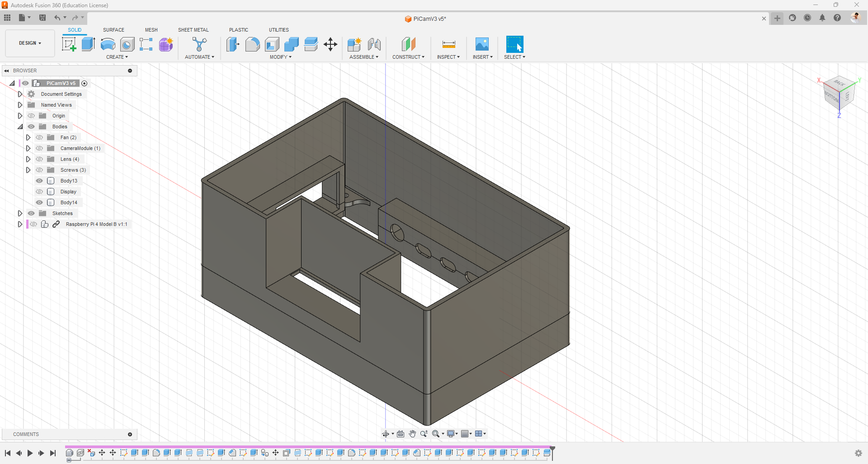
Task: Select the Create Sketch tool
Action: click(x=69, y=44)
